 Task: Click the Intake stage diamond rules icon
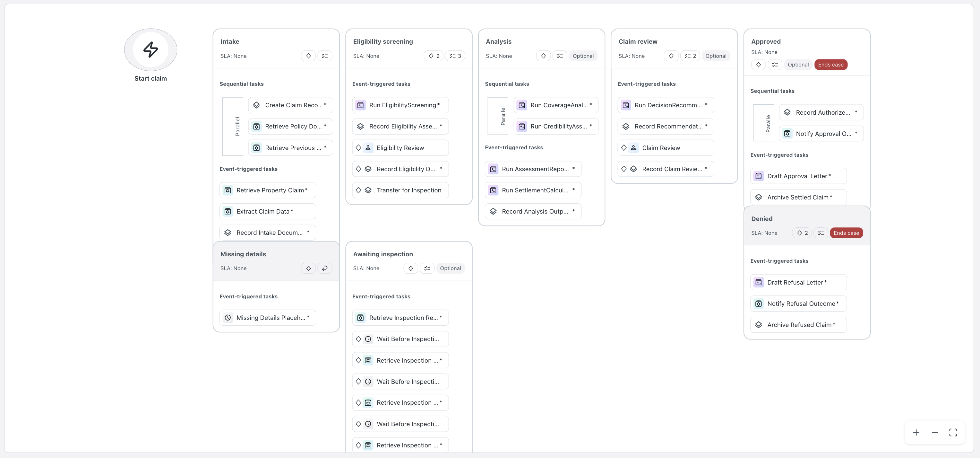308,56
